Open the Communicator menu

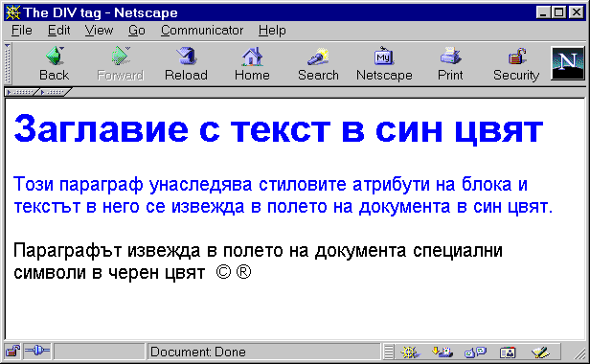[202, 30]
